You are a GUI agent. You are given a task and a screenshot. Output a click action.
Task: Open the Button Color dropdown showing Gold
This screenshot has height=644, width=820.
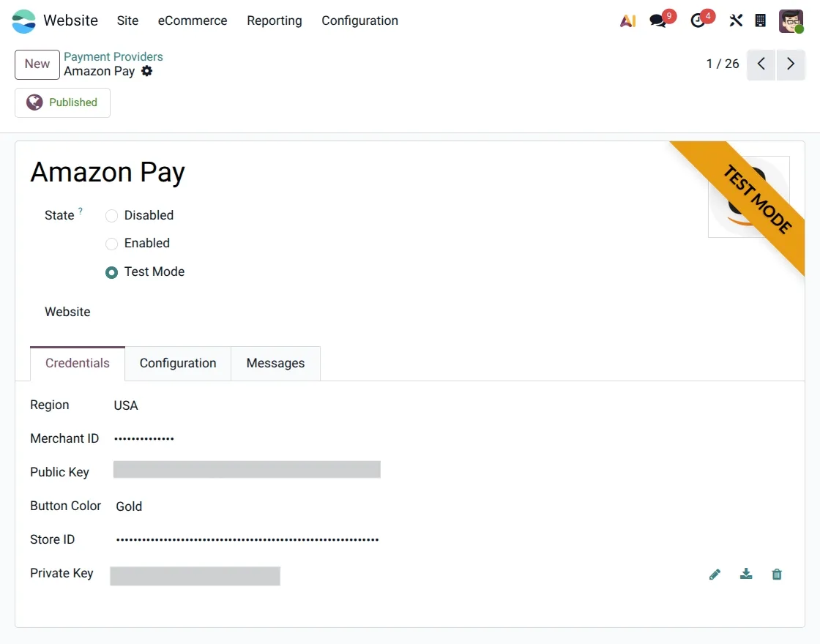pos(129,506)
